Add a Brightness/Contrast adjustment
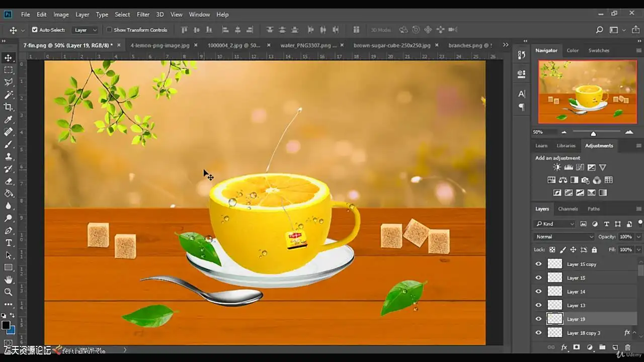The image size is (644, 362). click(x=557, y=167)
